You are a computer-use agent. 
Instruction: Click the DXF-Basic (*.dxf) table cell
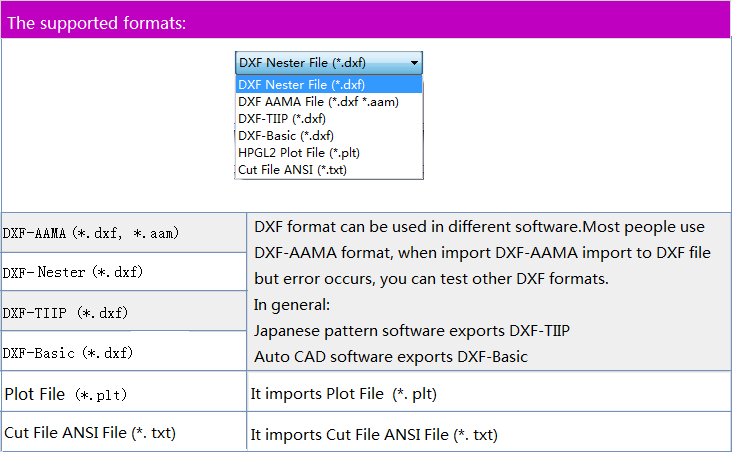pos(68,352)
